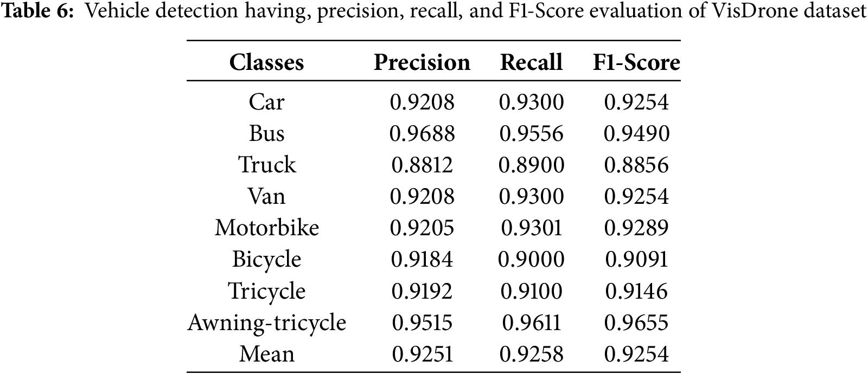Image resolution: width=868 pixels, height=374 pixels.
Task: Click the Table 6 caption text
Action: tap(434, 12)
